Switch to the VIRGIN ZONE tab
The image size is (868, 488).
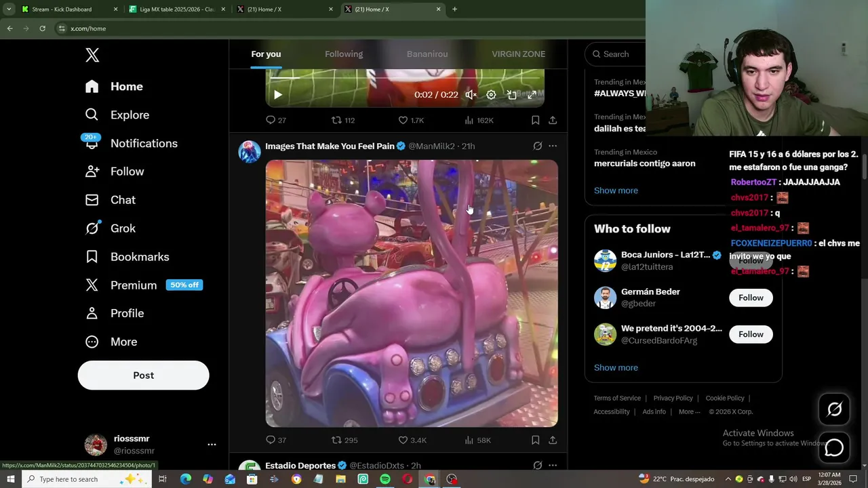518,54
